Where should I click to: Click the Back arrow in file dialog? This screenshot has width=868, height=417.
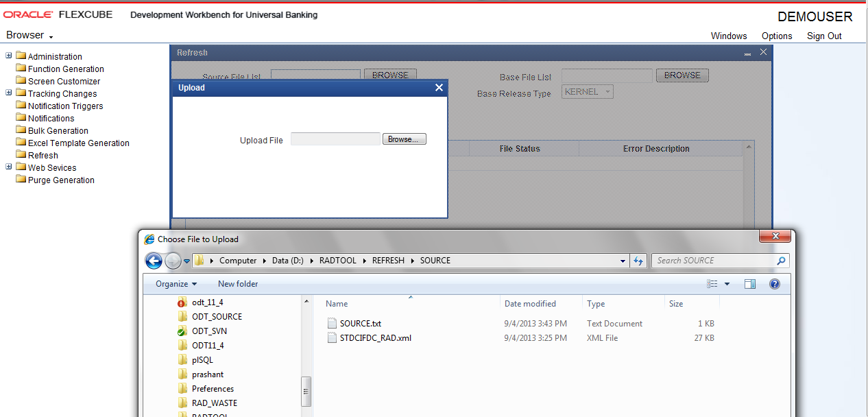pyautogui.click(x=154, y=261)
